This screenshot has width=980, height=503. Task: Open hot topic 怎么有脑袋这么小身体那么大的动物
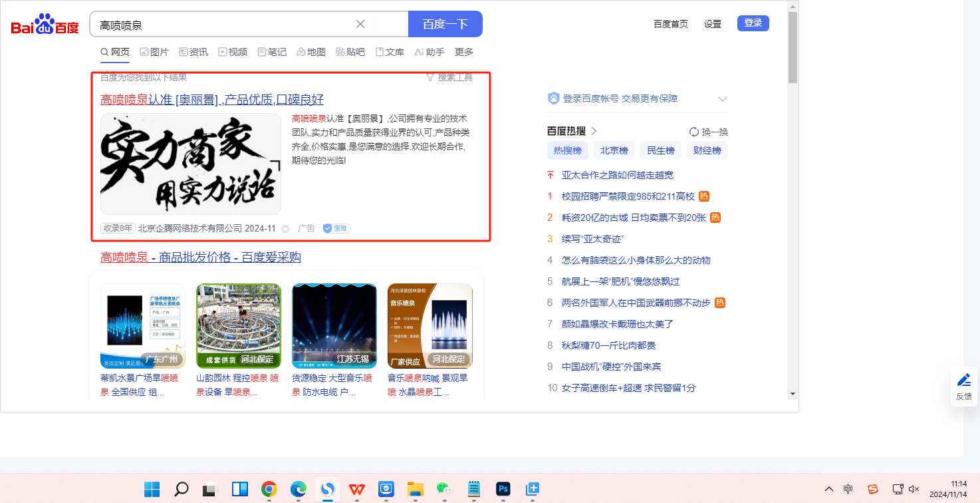click(636, 260)
